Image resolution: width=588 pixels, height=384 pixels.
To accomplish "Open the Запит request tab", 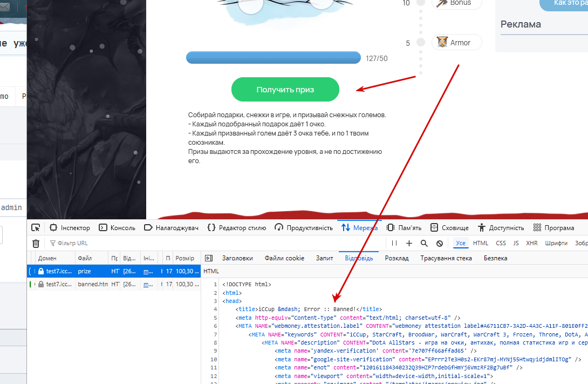I will point(324,258).
